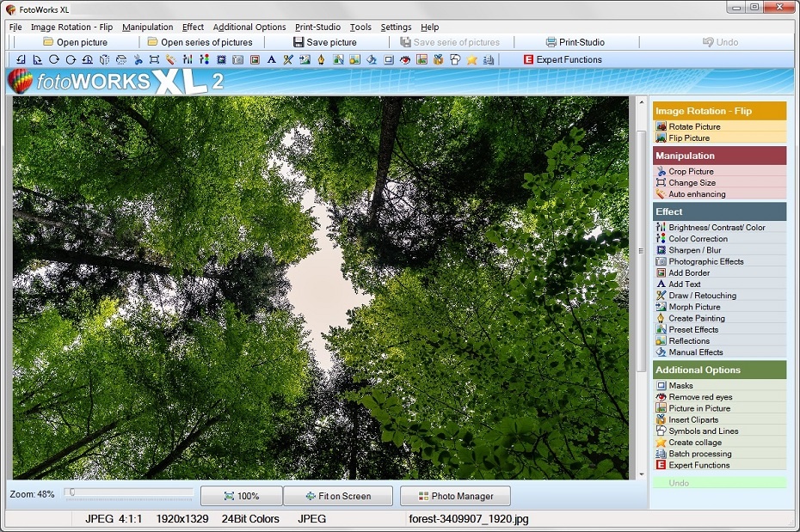Viewport: 800px width, 532px height.
Task: Open the Print-Studio menu in the menu bar
Action: [317, 27]
